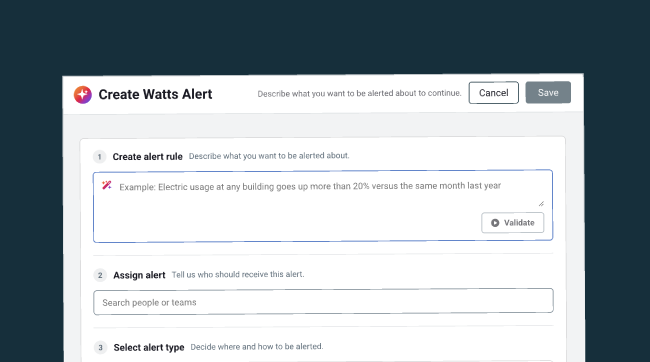
Task: Click 'Decide where and how to be alerted.'
Action: [x=257, y=347]
